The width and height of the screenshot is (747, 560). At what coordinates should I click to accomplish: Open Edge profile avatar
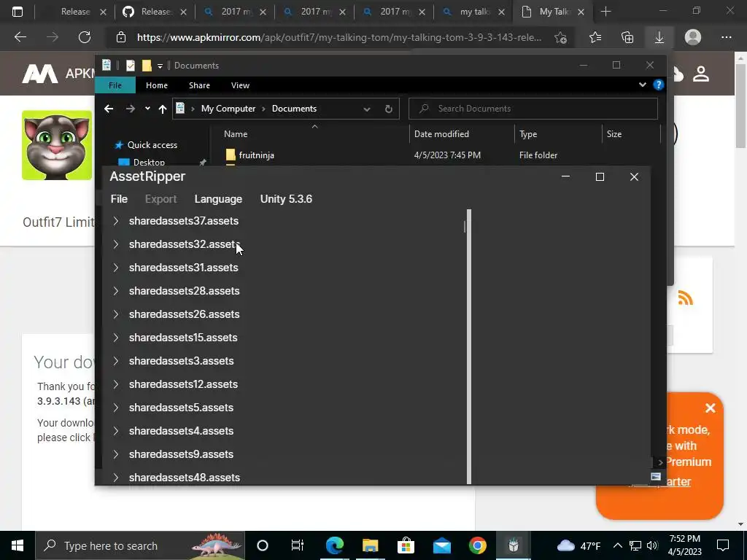tap(693, 37)
